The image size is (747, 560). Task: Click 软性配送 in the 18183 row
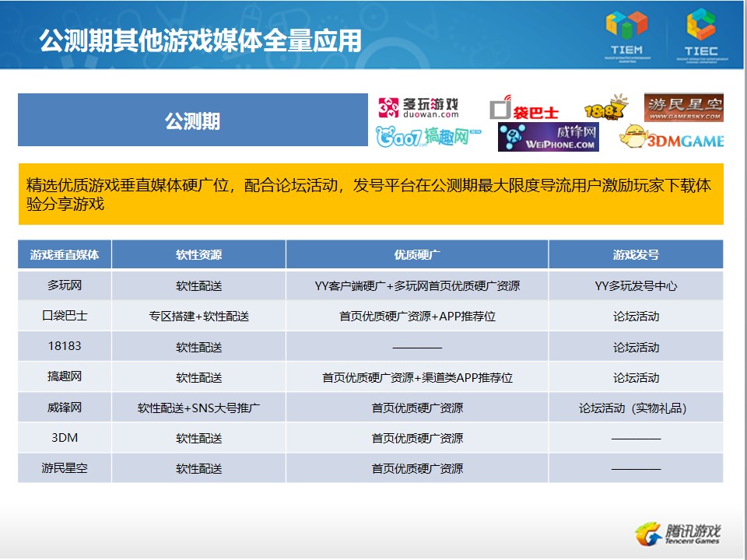coord(198,347)
